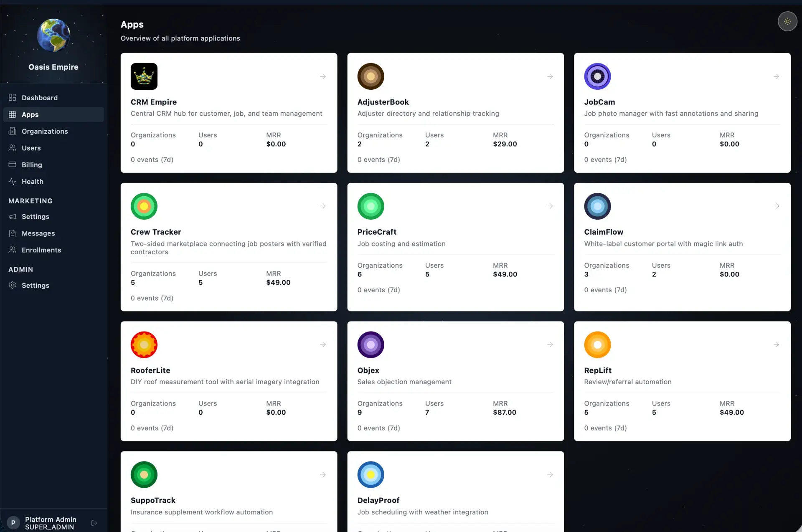
Task: Click the PriceCraft card title
Action: (377, 232)
